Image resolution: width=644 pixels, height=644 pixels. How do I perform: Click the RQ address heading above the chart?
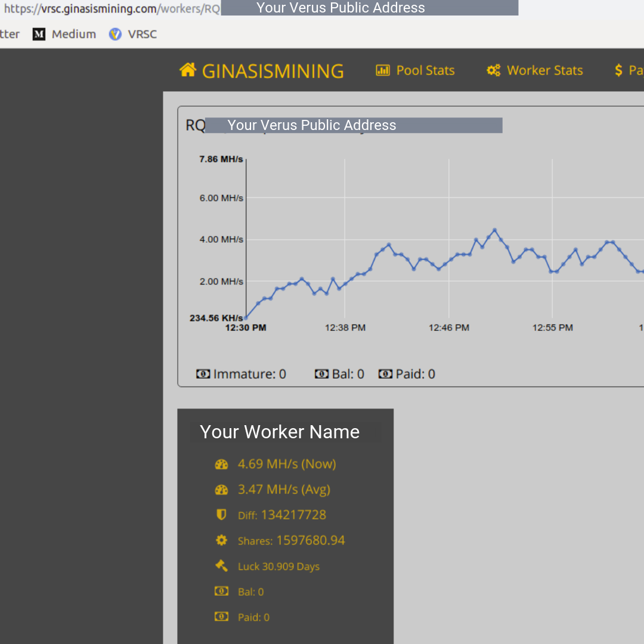[344, 125]
